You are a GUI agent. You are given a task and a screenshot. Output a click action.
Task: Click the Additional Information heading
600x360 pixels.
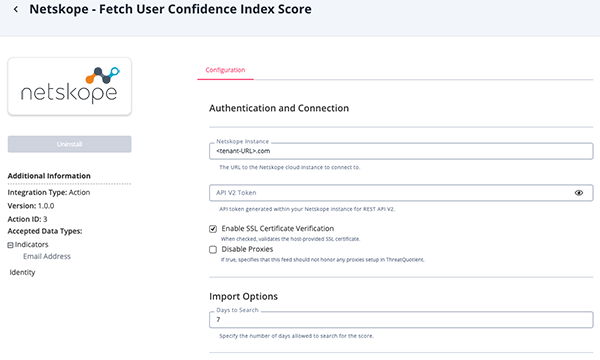tap(49, 176)
